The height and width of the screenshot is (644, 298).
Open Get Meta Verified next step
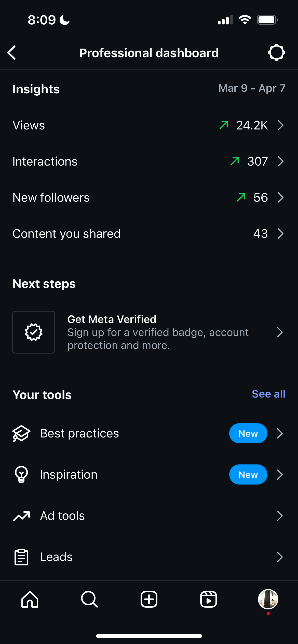click(x=158, y=332)
